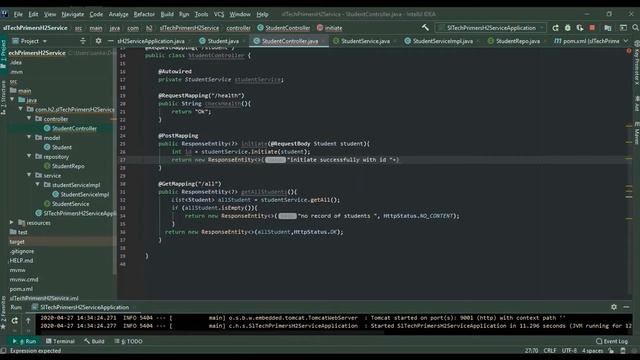The image size is (640, 360).
Task: Collapse the studentServiceImpl package
Action: pyautogui.click(x=38, y=184)
